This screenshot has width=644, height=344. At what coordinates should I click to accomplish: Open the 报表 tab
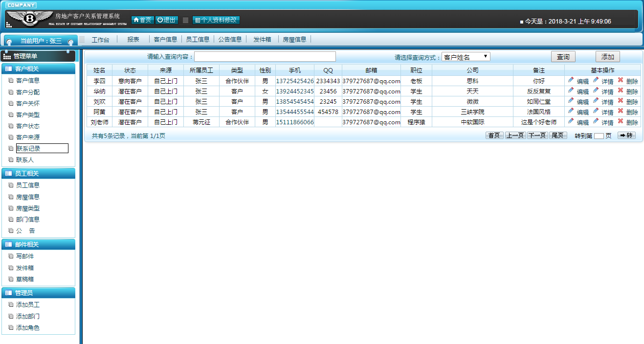pyautogui.click(x=133, y=40)
